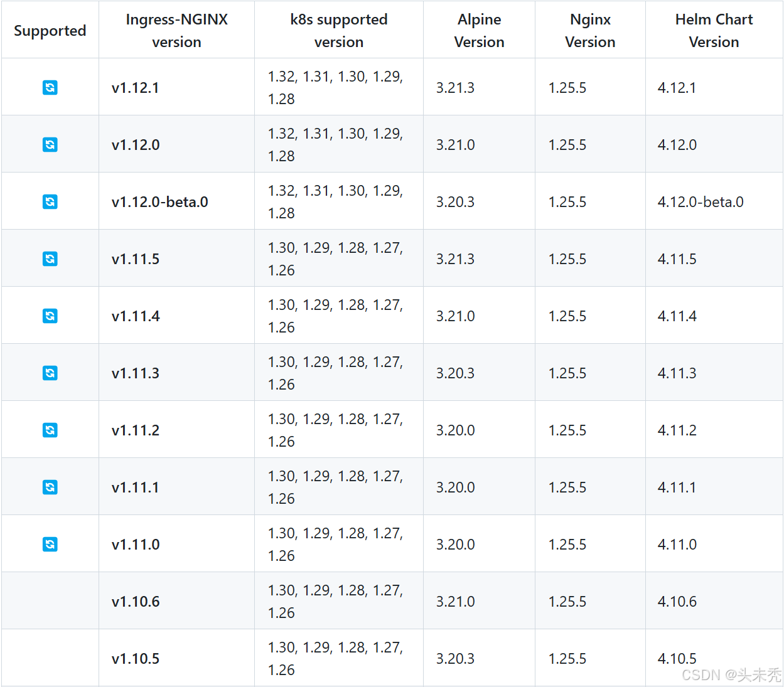Click the supported icon beside v1.11.3
The width and height of the screenshot is (784, 687).
tap(50, 373)
